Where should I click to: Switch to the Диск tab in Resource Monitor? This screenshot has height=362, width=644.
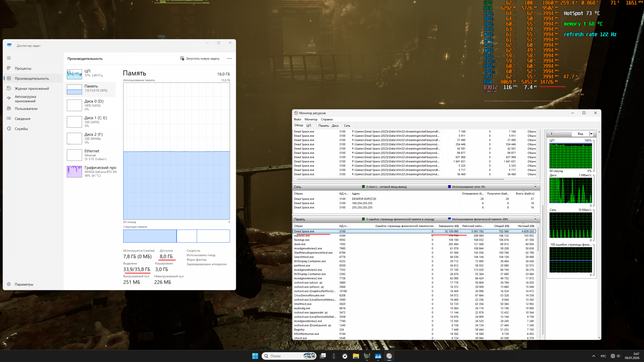pos(335,126)
